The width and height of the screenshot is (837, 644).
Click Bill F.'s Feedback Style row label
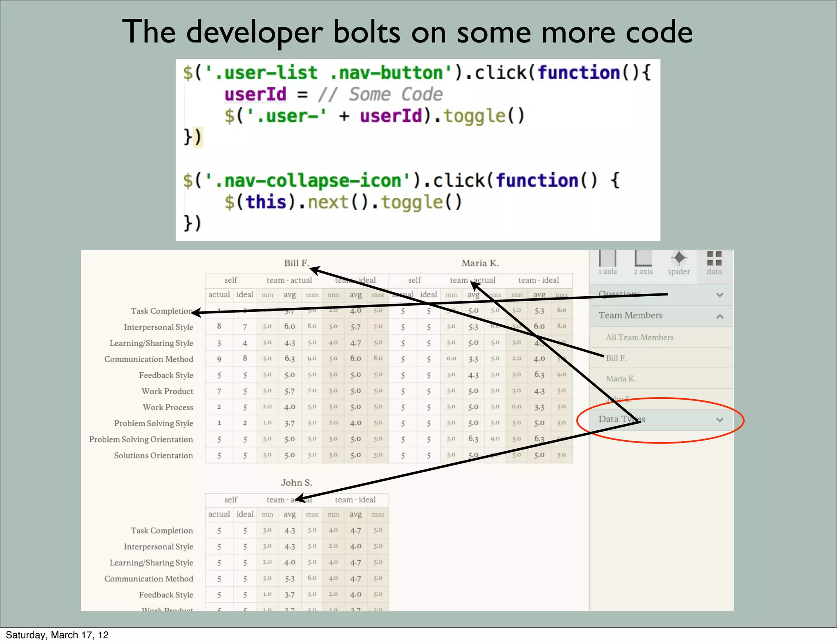(166, 375)
